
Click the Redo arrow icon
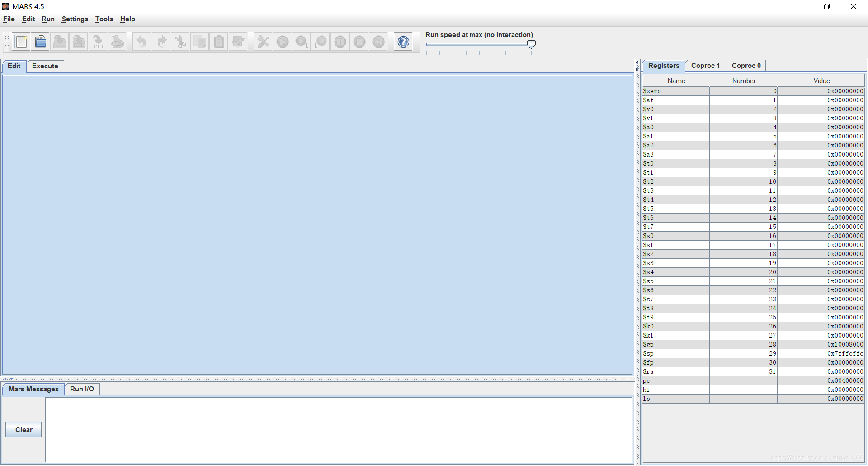(x=161, y=42)
